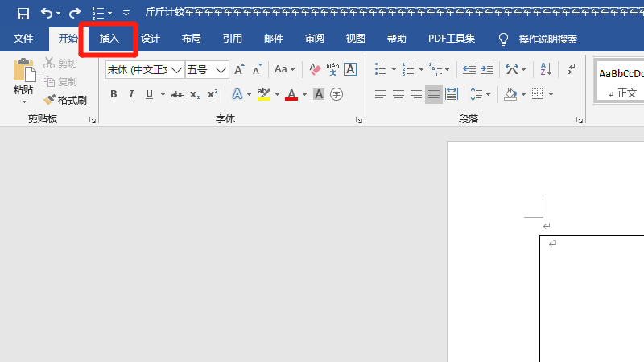The width and height of the screenshot is (644, 362).
Task: Open the 插入 (Insert) ribbon tab
Action: [109, 39]
